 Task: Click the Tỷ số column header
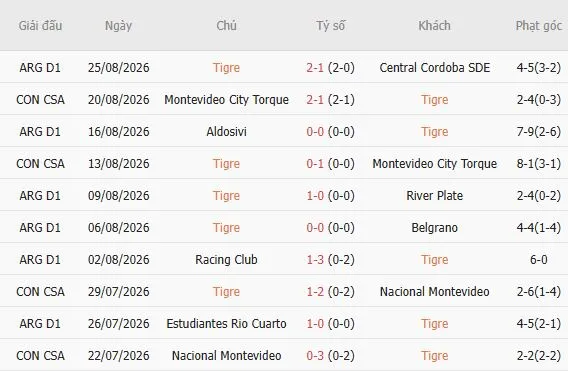pyautogui.click(x=330, y=26)
